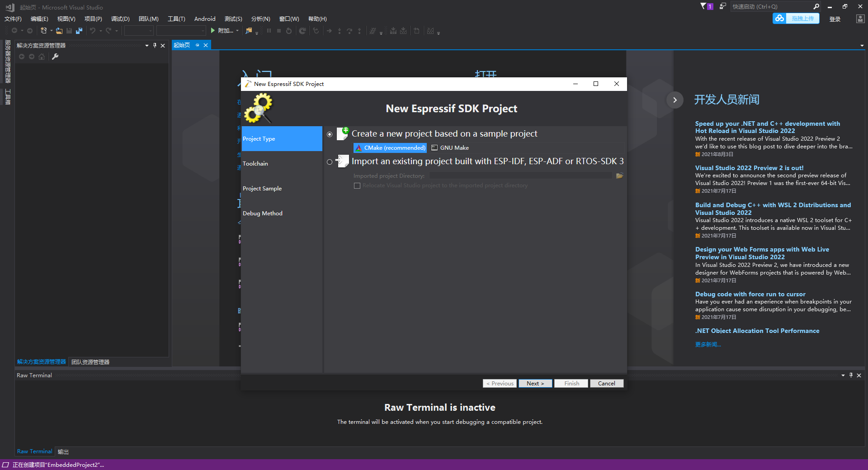Switch to the 输出 tab at bottom

pos(63,451)
